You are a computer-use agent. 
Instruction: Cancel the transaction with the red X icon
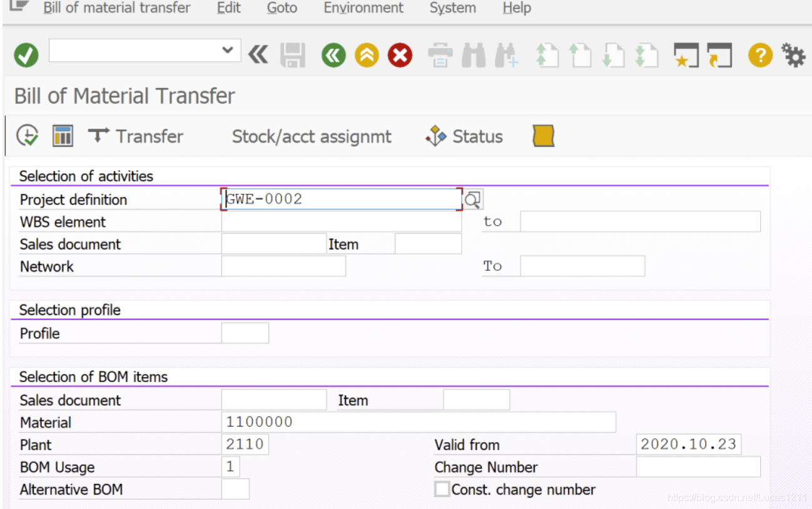click(x=400, y=55)
